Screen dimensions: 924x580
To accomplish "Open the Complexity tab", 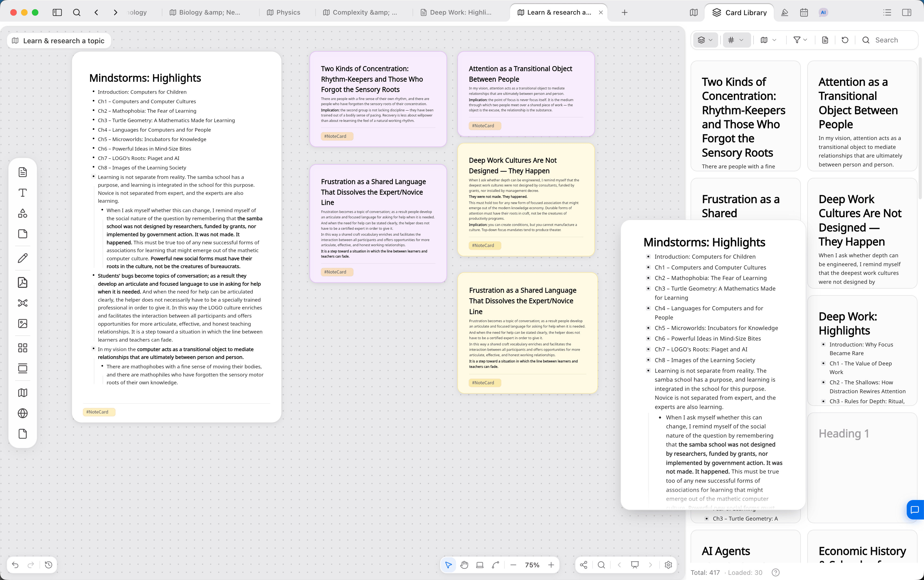I will coord(360,12).
